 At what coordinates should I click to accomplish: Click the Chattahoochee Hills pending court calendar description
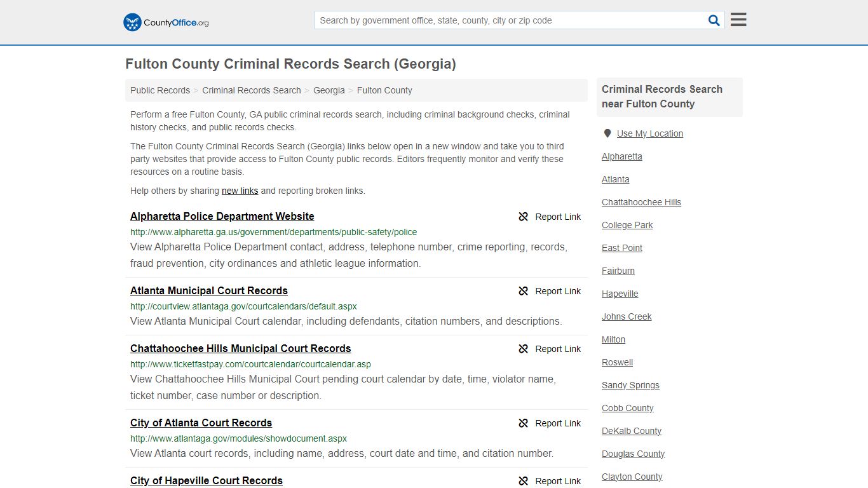(343, 387)
